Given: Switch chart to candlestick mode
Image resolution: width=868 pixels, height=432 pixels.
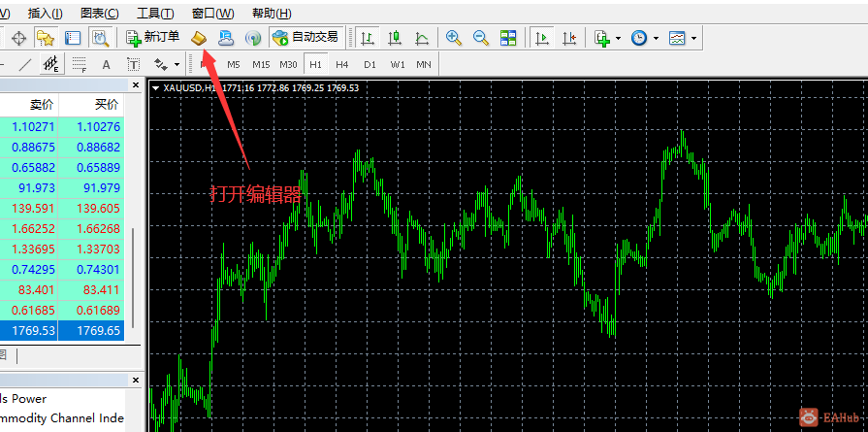Looking at the screenshot, I should [394, 38].
